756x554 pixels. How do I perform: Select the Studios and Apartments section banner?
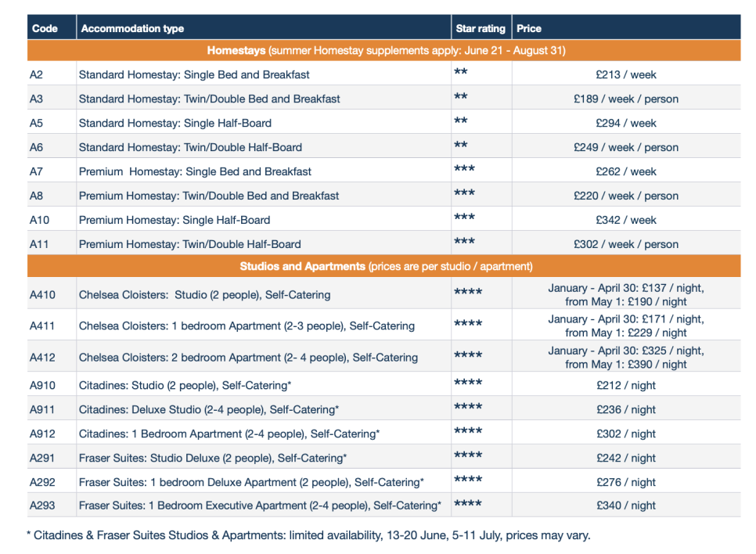pyautogui.click(x=383, y=266)
